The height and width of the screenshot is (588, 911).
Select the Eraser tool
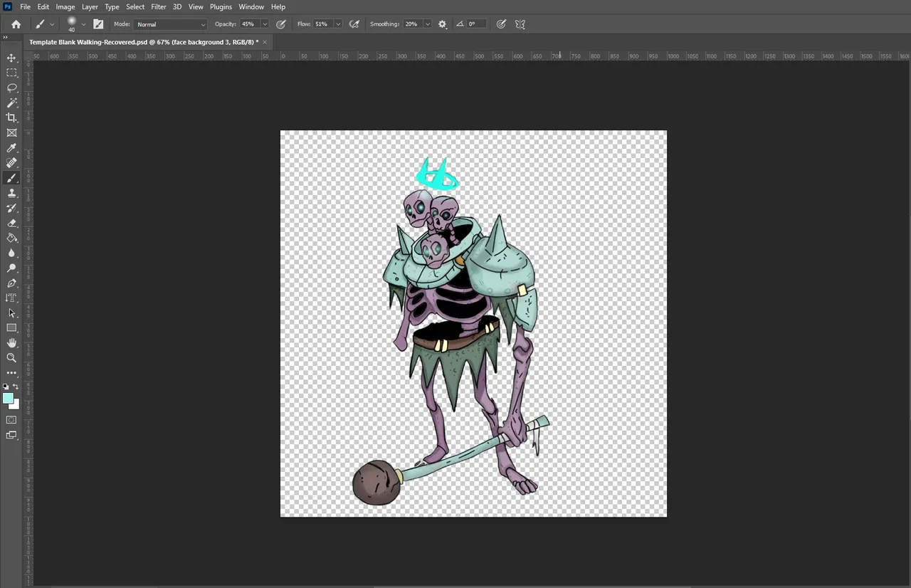coord(11,223)
